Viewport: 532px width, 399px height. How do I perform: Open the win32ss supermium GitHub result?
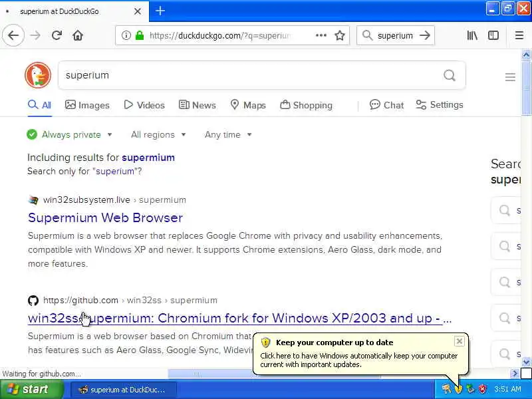[x=239, y=319]
